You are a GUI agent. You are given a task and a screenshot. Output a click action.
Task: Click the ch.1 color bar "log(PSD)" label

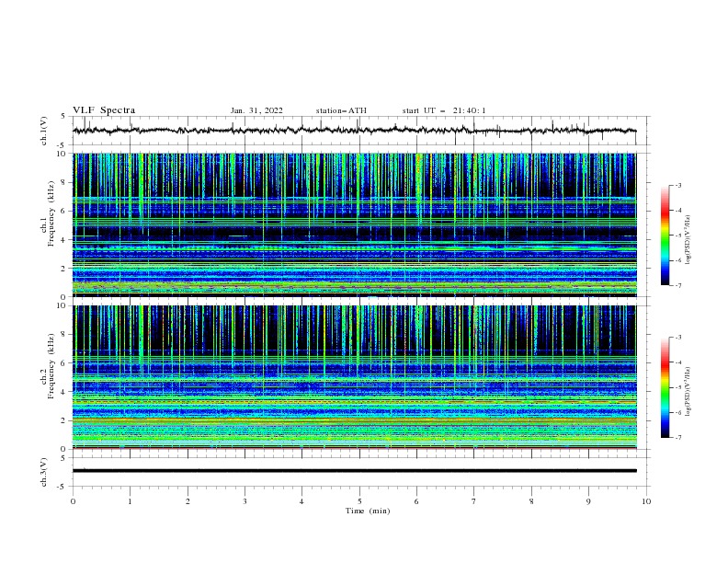point(688,239)
